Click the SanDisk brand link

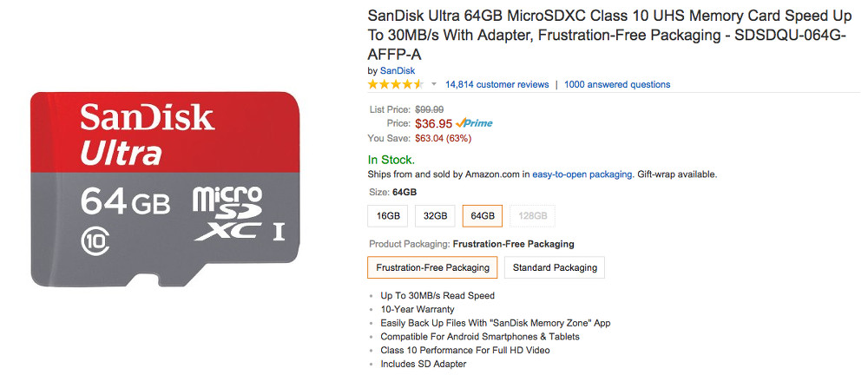coord(398,70)
